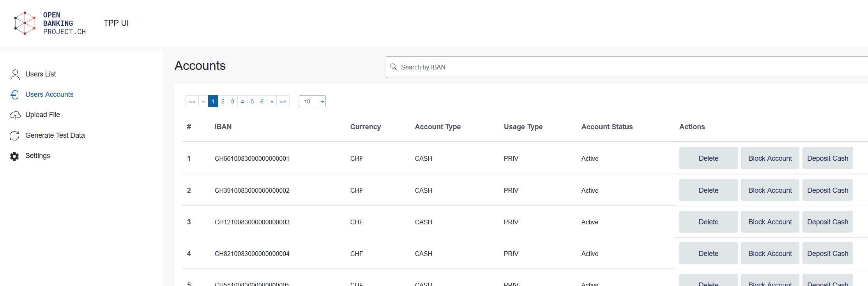Click the gear icon beside Settings
The image size is (868, 286).
tap(14, 156)
